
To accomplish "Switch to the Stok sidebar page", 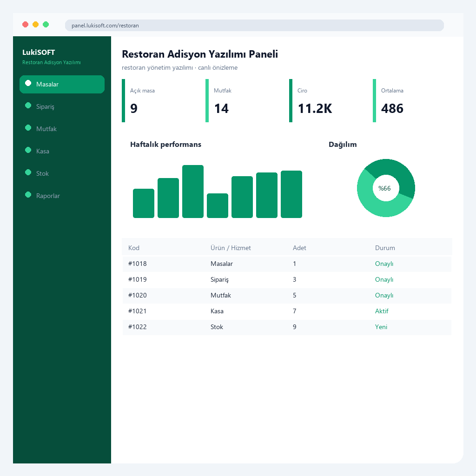I will click(x=62, y=174).
